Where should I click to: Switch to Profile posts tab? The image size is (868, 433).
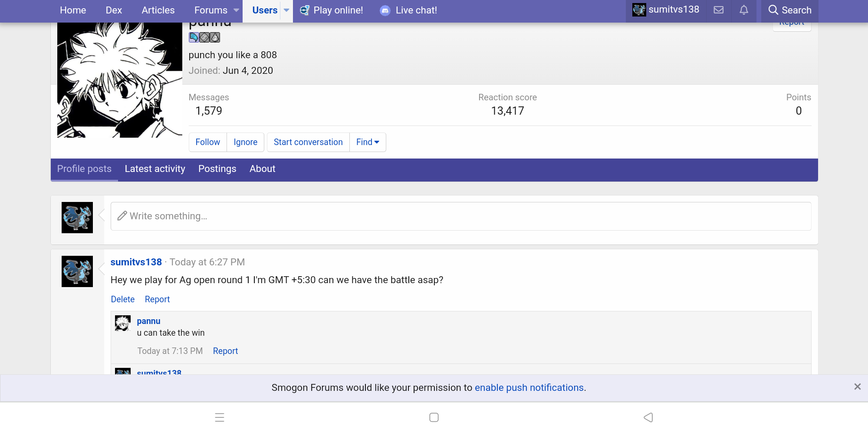[84, 169]
